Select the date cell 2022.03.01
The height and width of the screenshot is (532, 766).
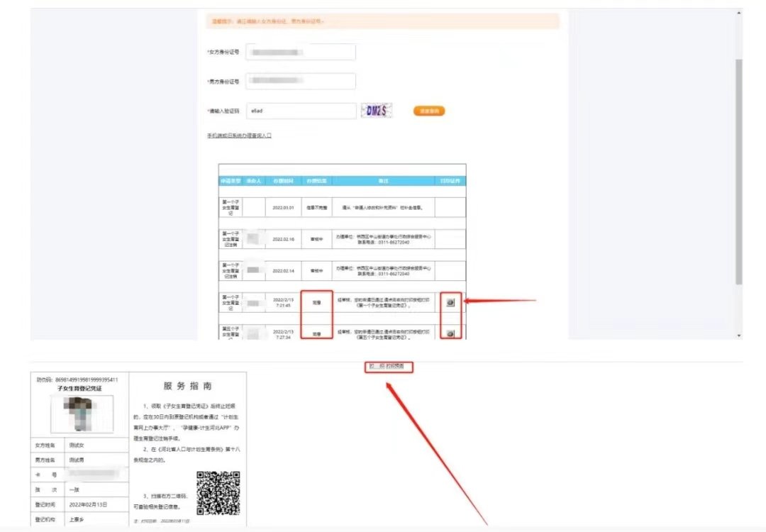click(x=283, y=208)
